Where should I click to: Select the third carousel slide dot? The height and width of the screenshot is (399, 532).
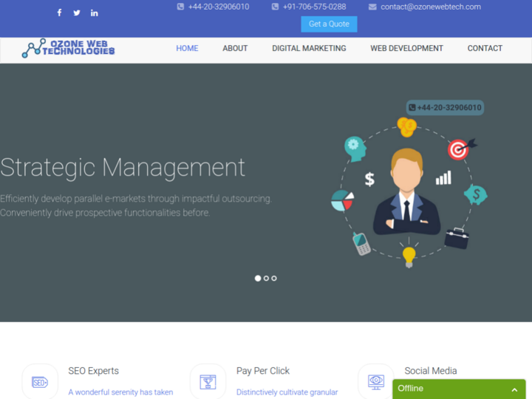point(274,279)
